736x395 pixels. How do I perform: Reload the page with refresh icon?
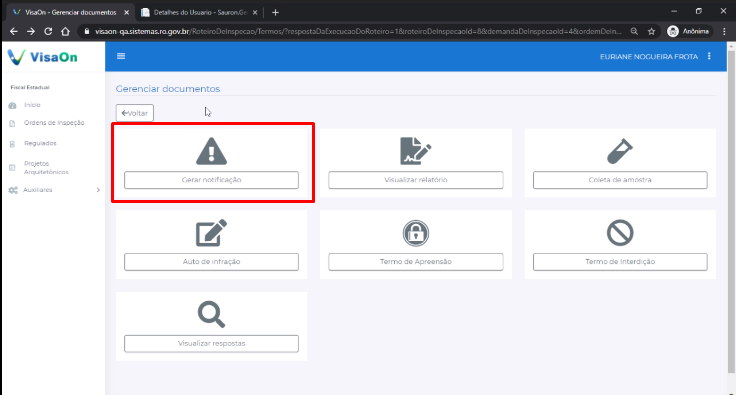point(48,31)
